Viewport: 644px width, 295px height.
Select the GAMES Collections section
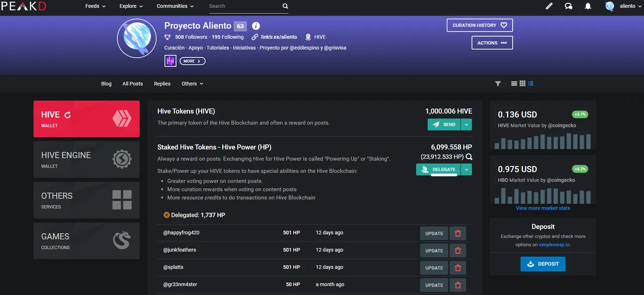[87, 241]
